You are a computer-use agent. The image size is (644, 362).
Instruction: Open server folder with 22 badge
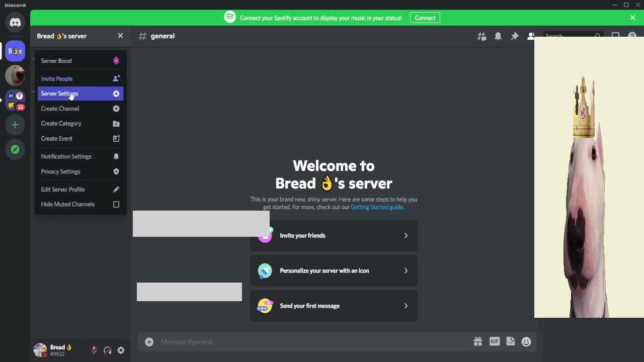(x=15, y=101)
